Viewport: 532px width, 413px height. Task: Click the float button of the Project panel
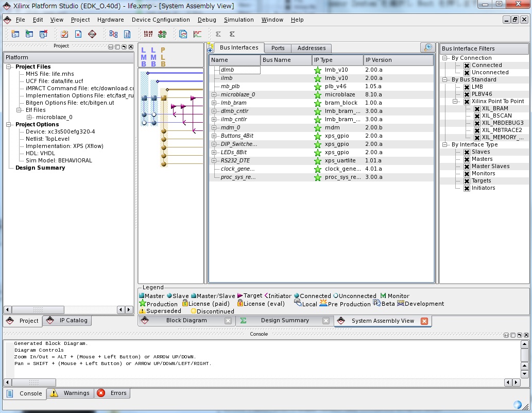point(124,47)
